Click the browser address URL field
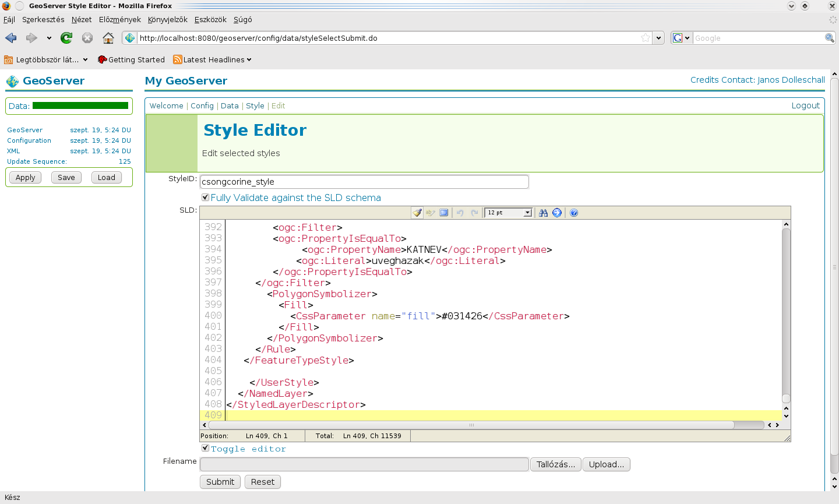Screen dimensions: 839x504 click(x=389, y=38)
